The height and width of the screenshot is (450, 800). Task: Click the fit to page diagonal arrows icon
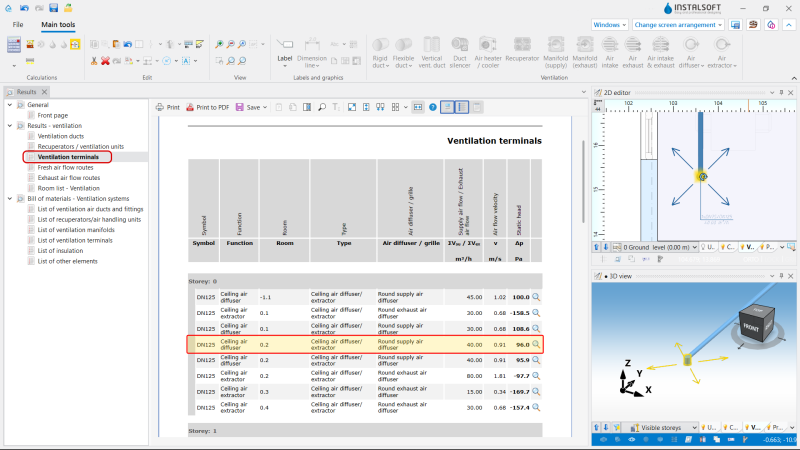pyautogui.click(x=352, y=107)
